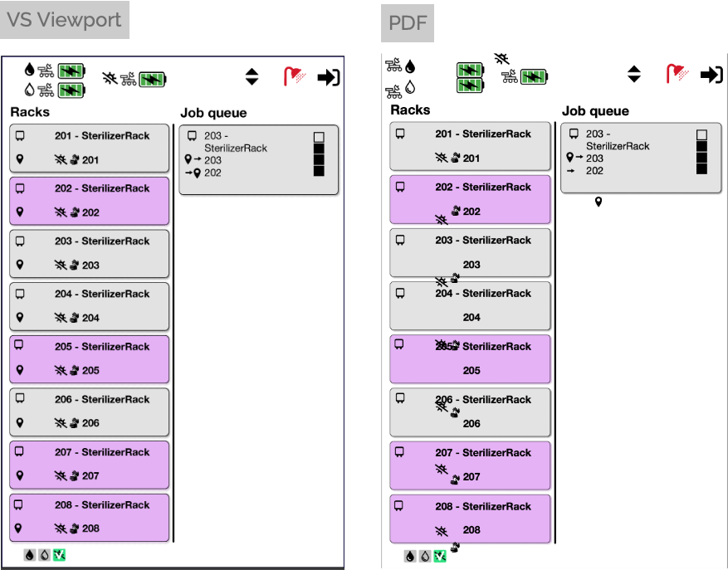Click the filled droplet icon at VS Viewport bottom
The image size is (728, 570).
30,555
